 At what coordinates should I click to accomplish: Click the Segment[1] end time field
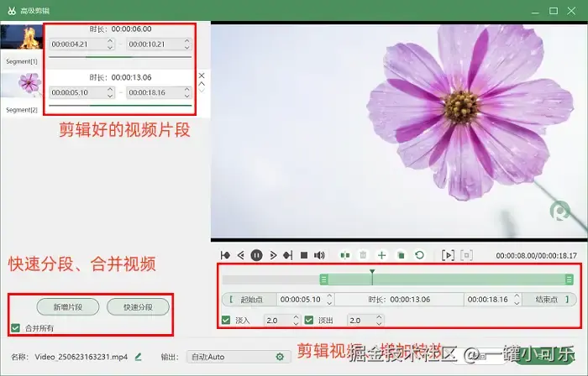tap(159, 44)
